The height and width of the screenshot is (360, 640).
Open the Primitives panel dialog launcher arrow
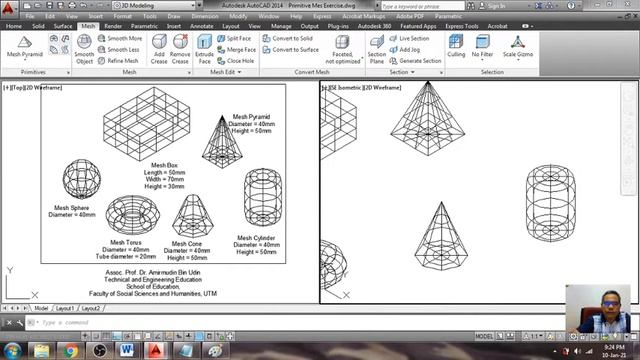point(68,73)
